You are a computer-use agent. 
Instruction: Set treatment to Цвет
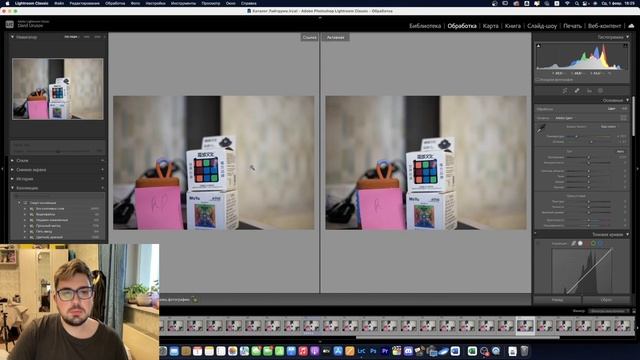[611, 109]
